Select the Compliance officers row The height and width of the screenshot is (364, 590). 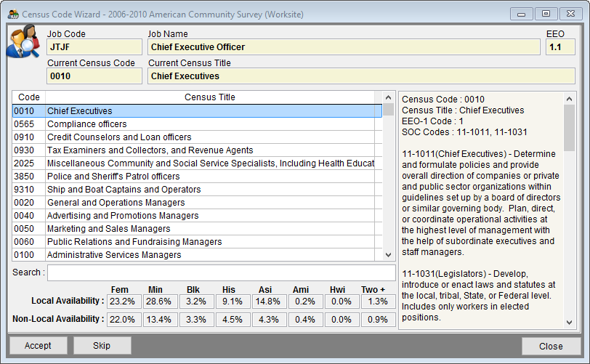[x=197, y=124]
